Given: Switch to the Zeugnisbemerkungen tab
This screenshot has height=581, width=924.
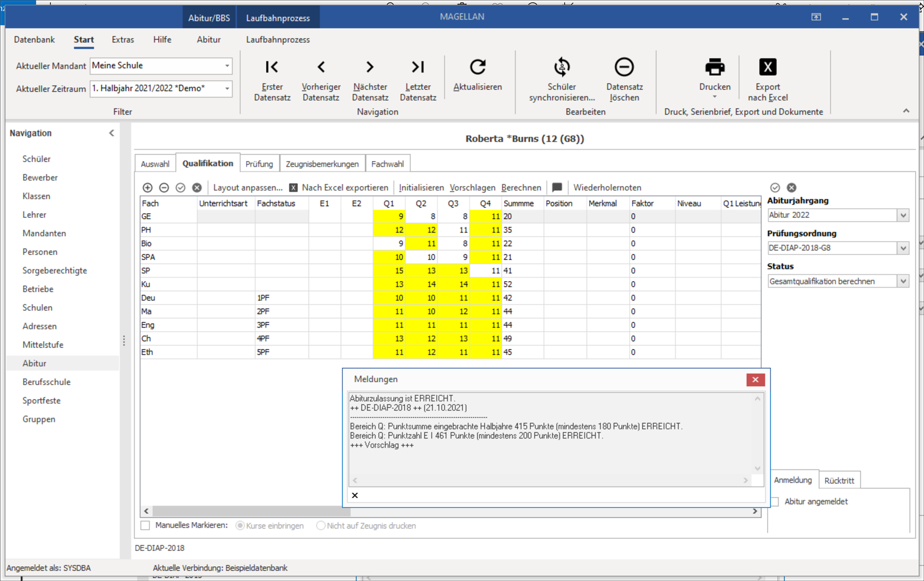Looking at the screenshot, I should point(322,163).
